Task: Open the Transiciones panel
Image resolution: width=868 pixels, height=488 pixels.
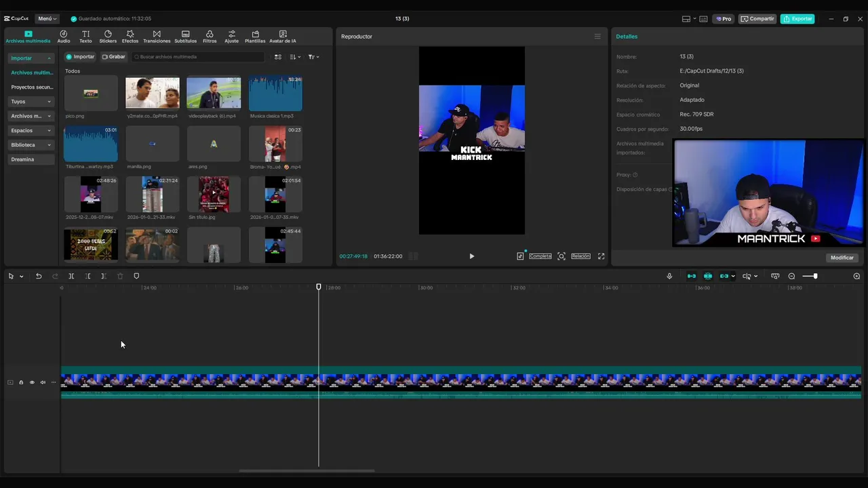Action: [x=157, y=37]
